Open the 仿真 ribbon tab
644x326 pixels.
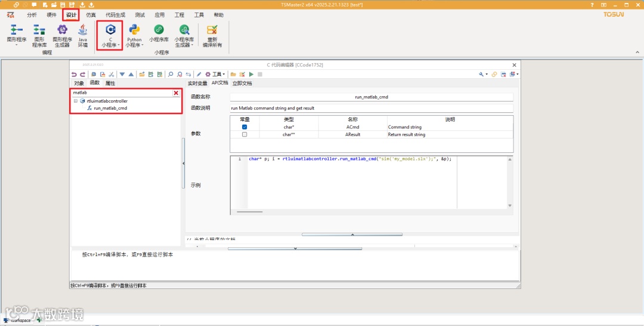pos(91,15)
